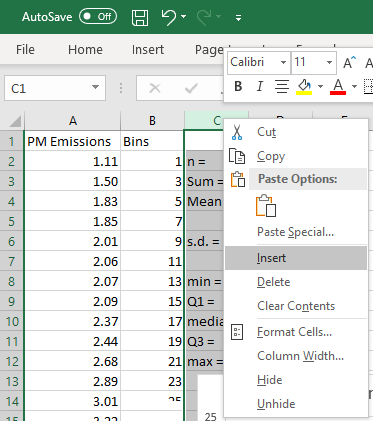Apply the yellow fill color
Screen dimensions: 373x421
(x=304, y=87)
